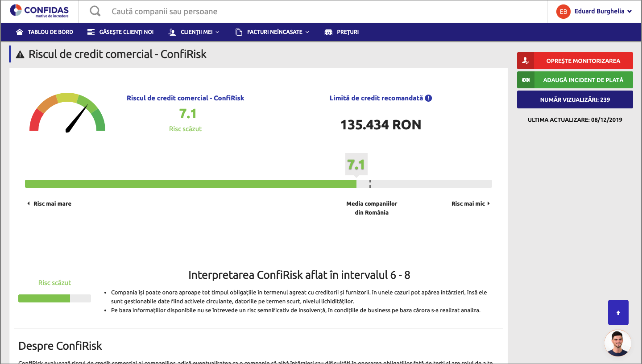
Task: Click Oprește monitorizarea button
Action: click(575, 61)
